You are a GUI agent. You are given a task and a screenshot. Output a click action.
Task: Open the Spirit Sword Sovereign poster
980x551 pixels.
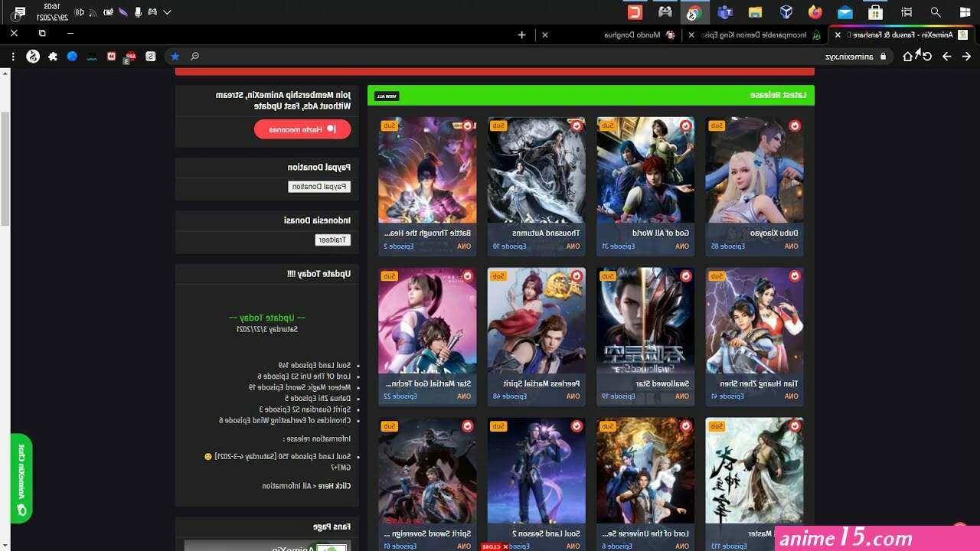[427, 471]
